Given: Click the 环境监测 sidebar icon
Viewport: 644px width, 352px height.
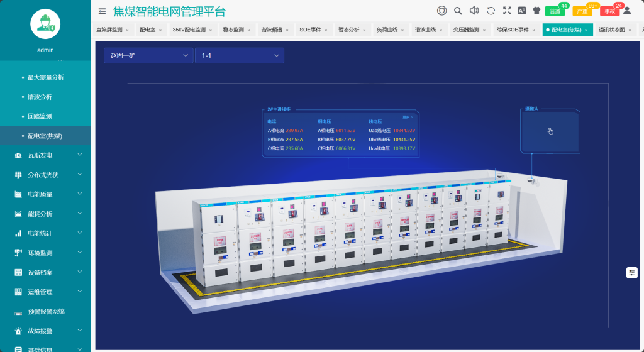Looking at the screenshot, I should pyautogui.click(x=18, y=253).
